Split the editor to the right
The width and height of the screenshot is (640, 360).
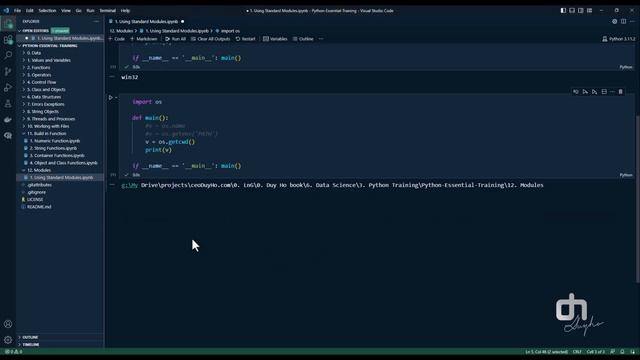coord(623,22)
